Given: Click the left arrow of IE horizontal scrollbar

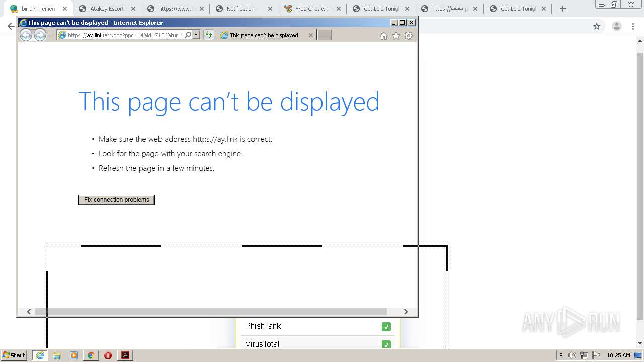Looking at the screenshot, I should pos(29,312).
